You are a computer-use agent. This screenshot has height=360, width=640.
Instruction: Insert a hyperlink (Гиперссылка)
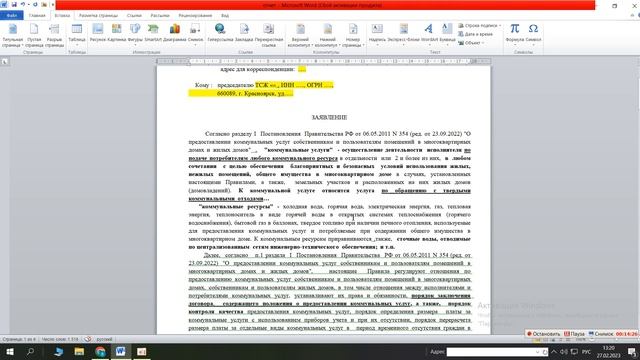pos(220,33)
